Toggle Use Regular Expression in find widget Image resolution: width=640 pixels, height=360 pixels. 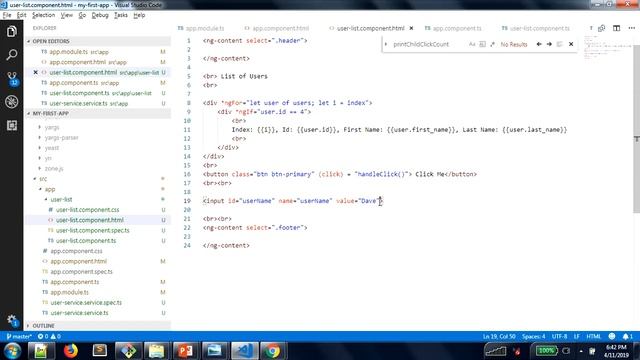tap(492, 44)
